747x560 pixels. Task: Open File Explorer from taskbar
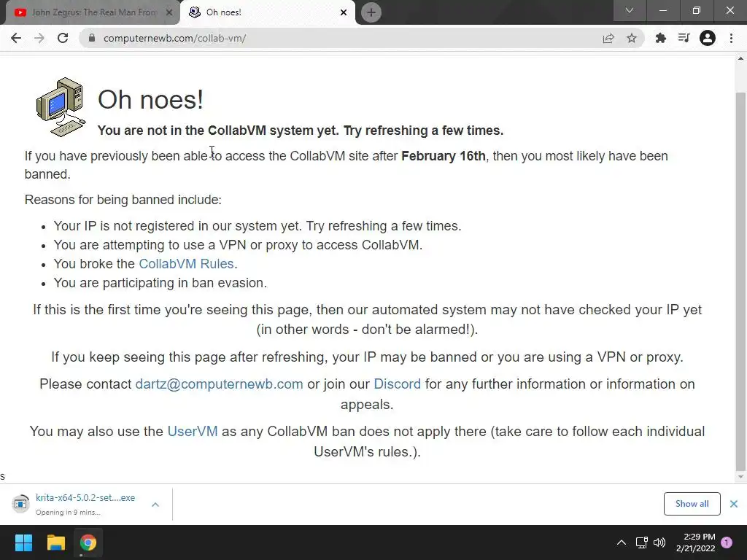click(x=55, y=542)
